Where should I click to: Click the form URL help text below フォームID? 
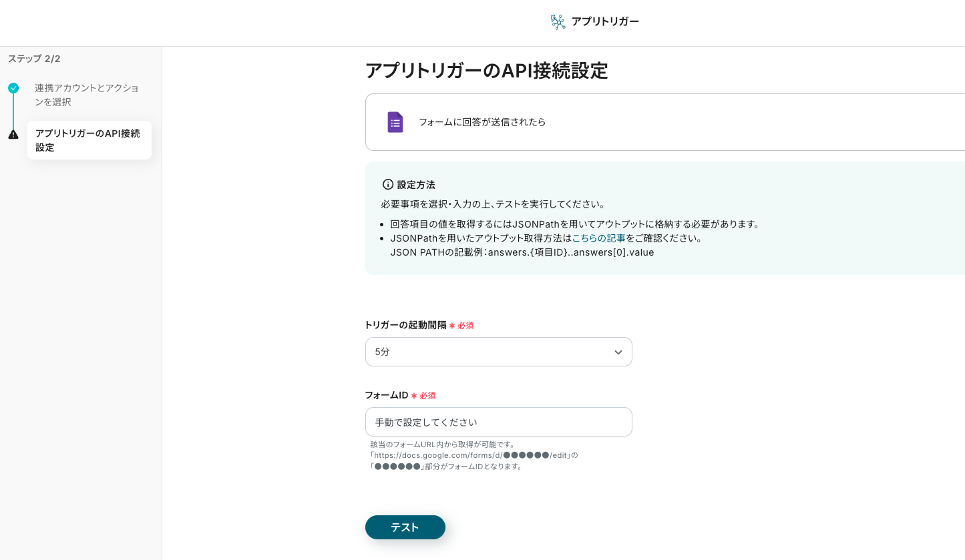pyautogui.click(x=473, y=455)
